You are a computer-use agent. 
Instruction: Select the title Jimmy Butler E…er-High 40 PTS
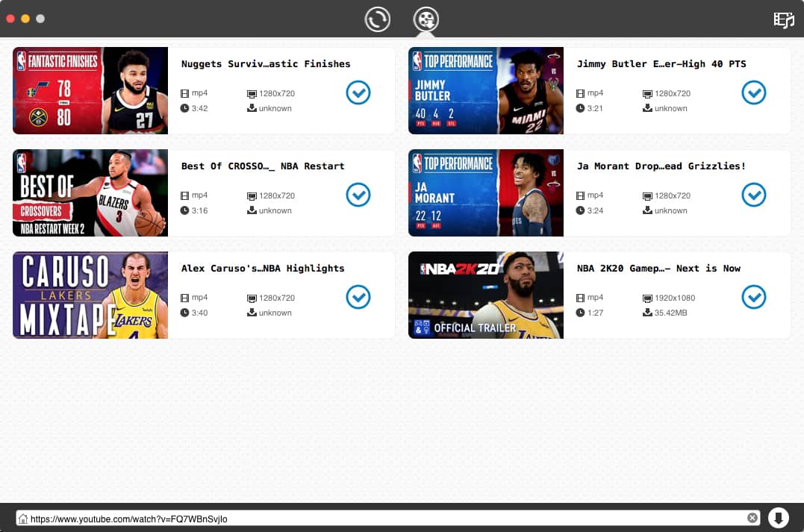[661, 64]
